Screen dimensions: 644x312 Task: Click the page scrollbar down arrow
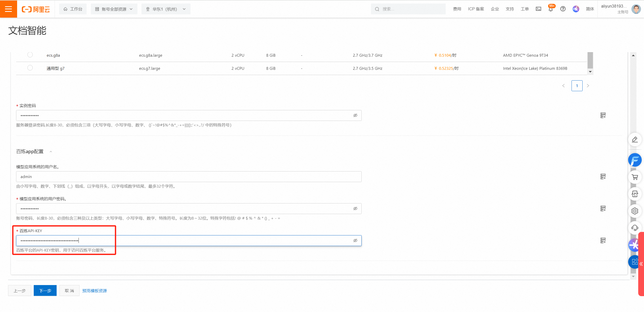(x=633, y=276)
